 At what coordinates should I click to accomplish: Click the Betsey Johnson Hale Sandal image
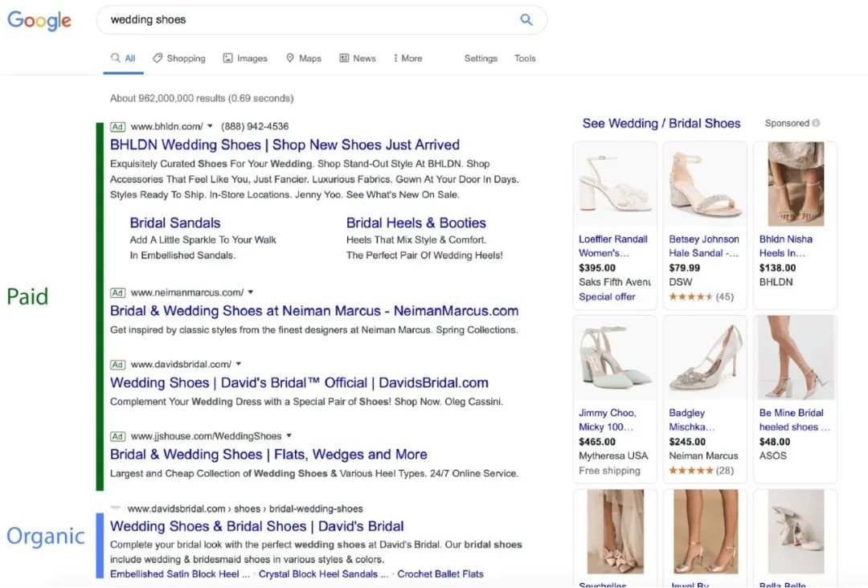click(705, 184)
